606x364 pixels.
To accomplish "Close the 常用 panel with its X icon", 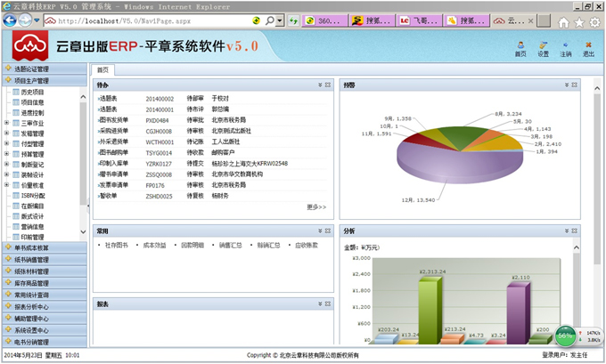I will point(328,231).
